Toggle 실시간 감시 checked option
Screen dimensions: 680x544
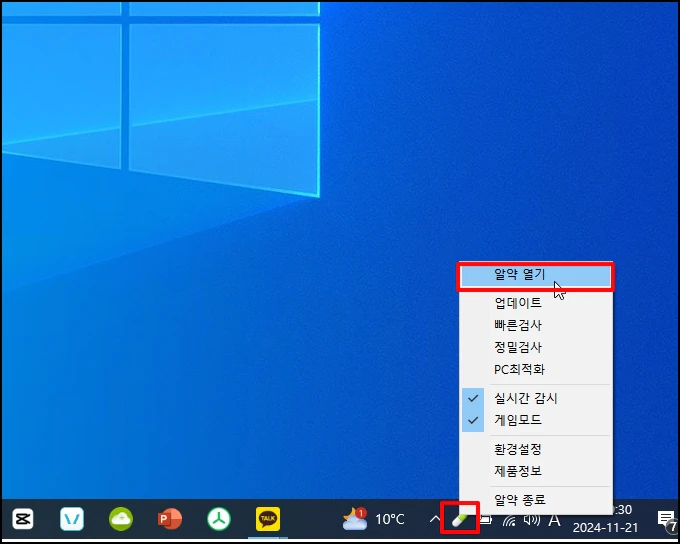point(536,398)
